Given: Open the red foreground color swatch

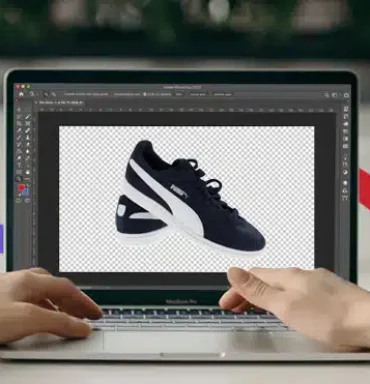Looking at the screenshot, I should pyautogui.click(x=21, y=187).
